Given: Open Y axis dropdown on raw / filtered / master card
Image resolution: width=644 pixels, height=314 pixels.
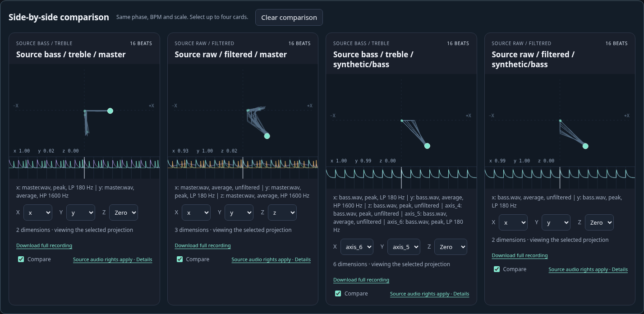Looking at the screenshot, I should 239,212.
